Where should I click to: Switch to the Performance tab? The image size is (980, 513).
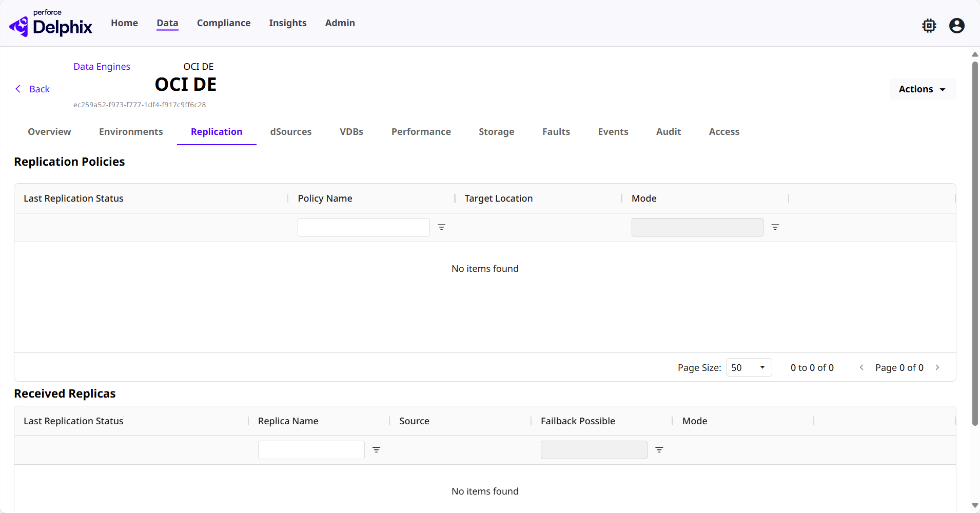421,132
